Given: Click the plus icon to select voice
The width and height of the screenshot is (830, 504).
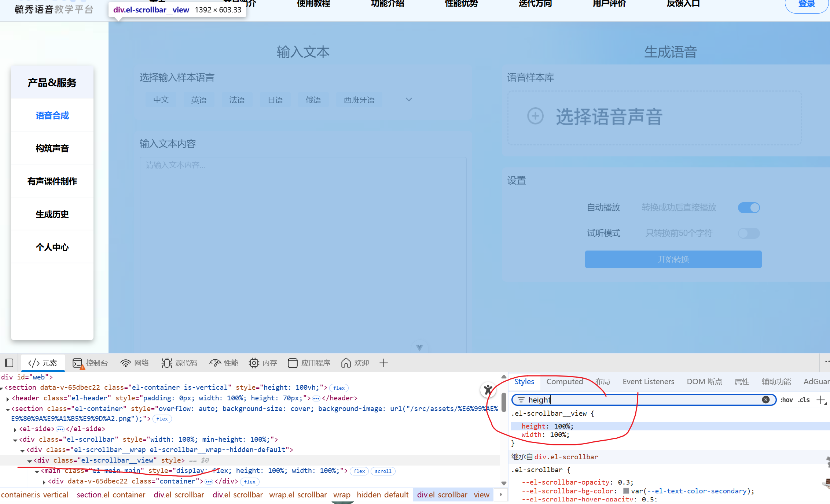Looking at the screenshot, I should [x=535, y=116].
